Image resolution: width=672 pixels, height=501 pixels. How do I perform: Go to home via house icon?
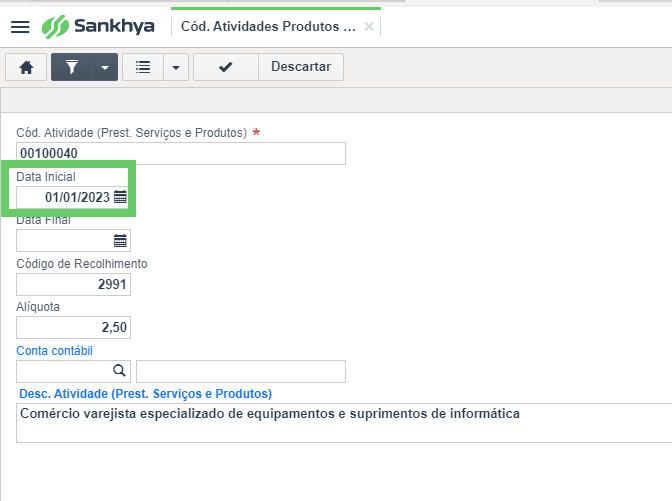click(26, 67)
